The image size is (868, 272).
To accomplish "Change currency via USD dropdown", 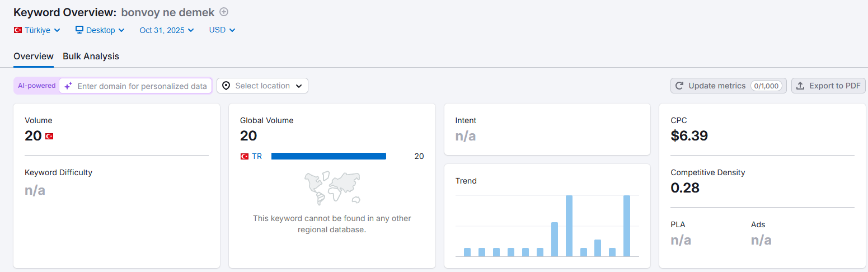I will (222, 30).
